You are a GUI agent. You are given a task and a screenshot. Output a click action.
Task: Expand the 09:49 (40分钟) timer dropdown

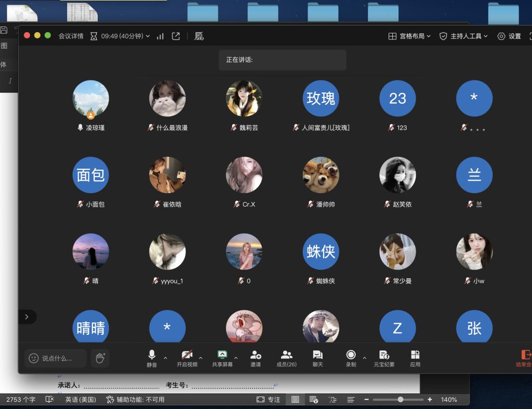[120, 36]
